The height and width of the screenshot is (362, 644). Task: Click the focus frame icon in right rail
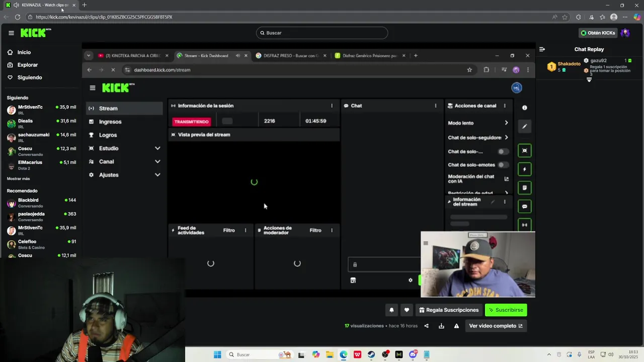(524, 151)
